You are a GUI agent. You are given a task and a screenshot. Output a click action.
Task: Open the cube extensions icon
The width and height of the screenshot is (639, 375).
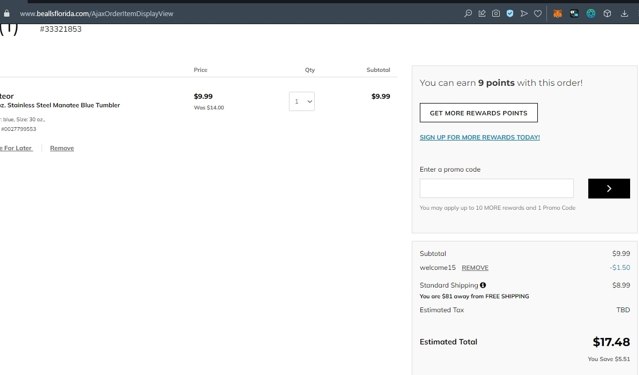[x=607, y=13]
